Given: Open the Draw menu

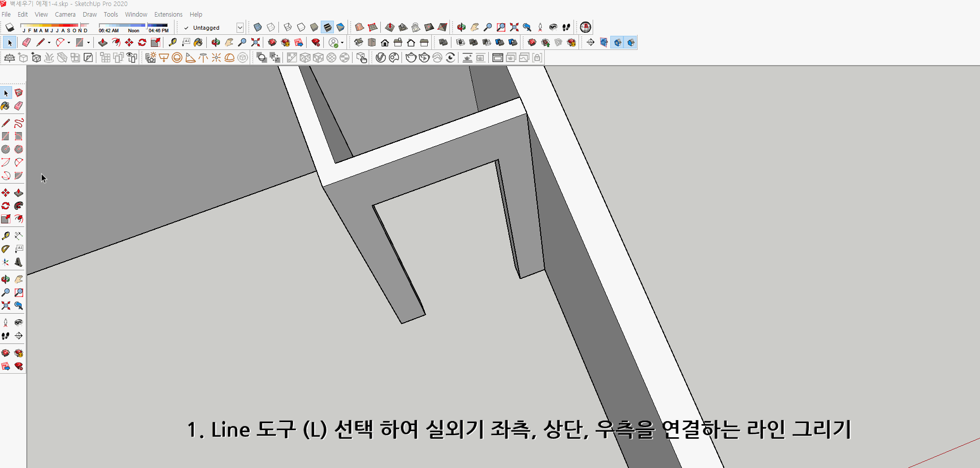Looking at the screenshot, I should (89, 14).
